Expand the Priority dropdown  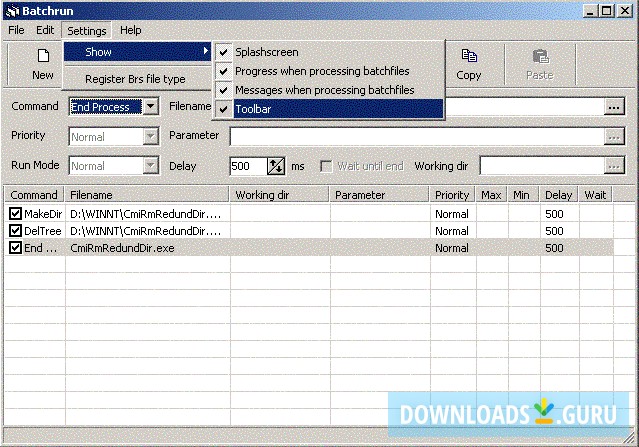point(150,137)
